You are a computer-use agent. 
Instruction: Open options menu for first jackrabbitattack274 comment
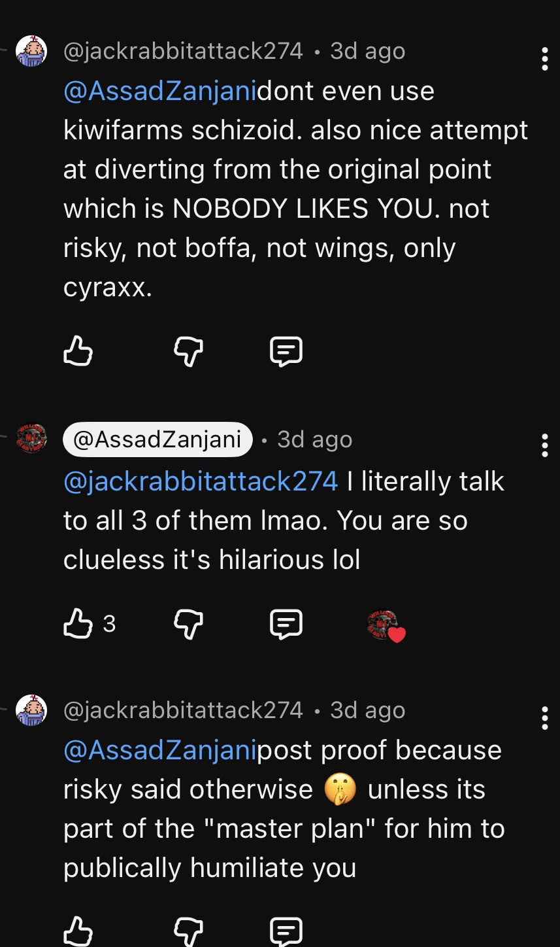click(x=544, y=59)
